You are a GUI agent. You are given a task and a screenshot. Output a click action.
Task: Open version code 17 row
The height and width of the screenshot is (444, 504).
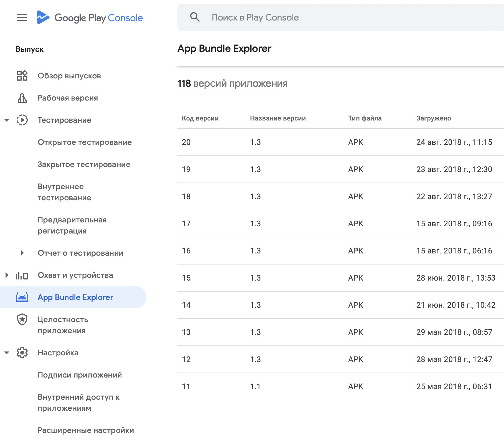coord(341,224)
